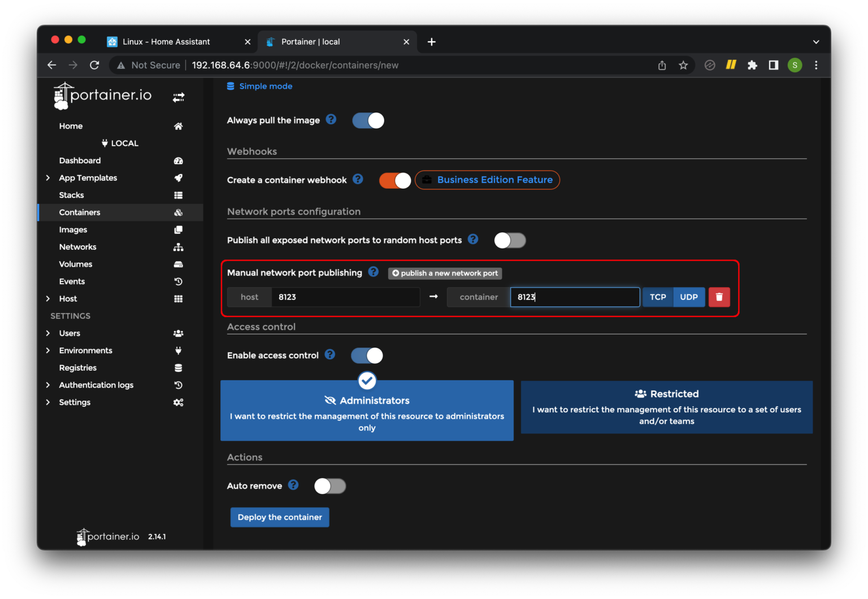Turn on the Auto remove switch
Image resolution: width=868 pixels, height=599 pixels.
coord(330,486)
